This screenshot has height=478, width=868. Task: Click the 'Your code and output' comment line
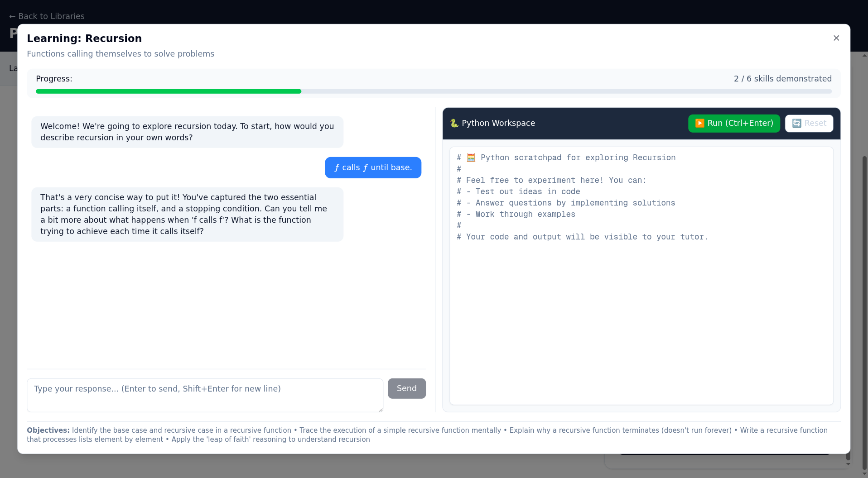coord(582,237)
